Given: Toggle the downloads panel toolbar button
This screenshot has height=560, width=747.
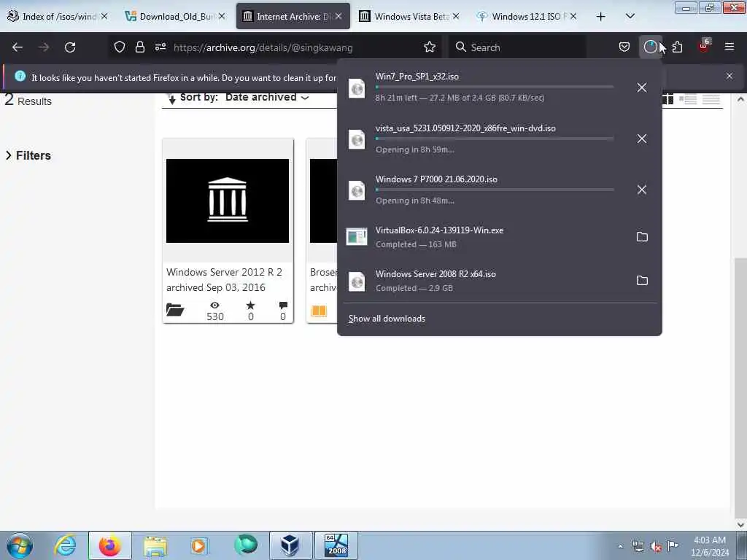Looking at the screenshot, I should (x=650, y=47).
